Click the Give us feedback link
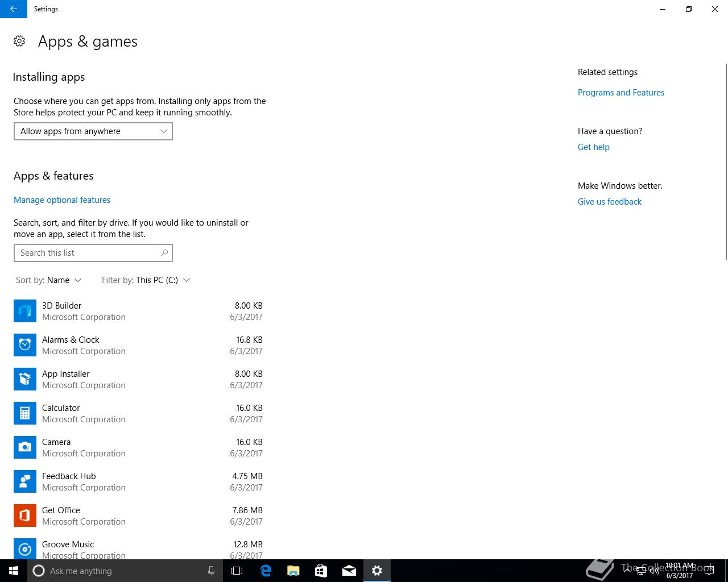The image size is (728, 582). tap(610, 202)
